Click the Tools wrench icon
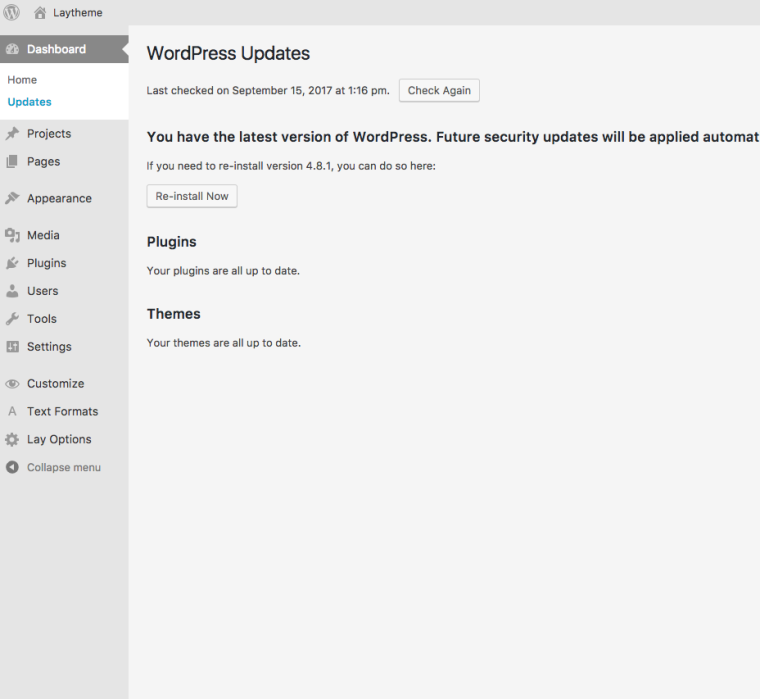 click(x=12, y=319)
